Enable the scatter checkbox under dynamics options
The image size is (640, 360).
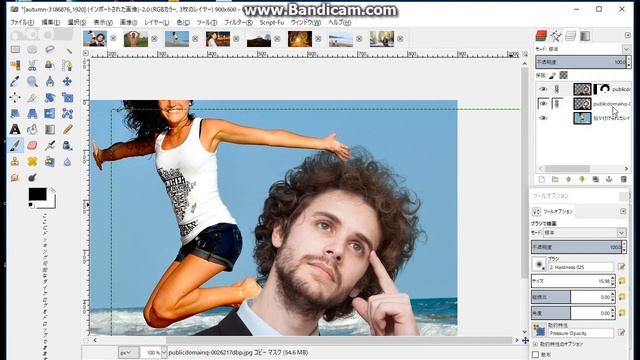tap(536, 355)
